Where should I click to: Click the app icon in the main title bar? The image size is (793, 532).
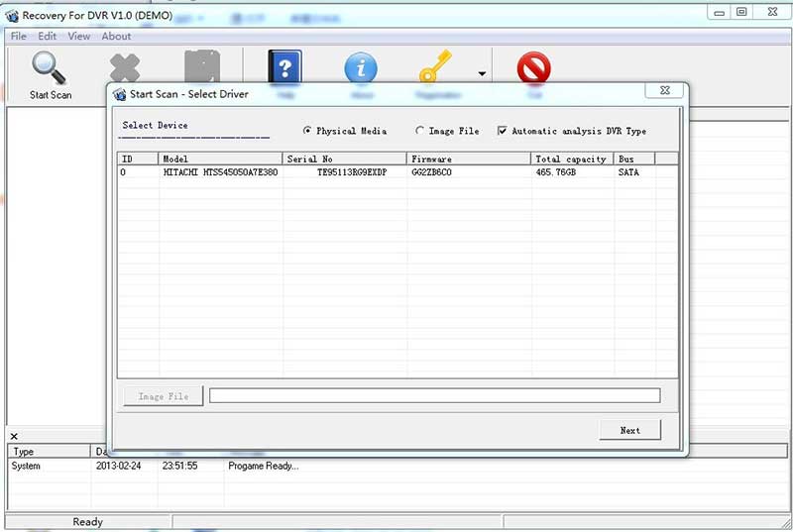point(12,16)
